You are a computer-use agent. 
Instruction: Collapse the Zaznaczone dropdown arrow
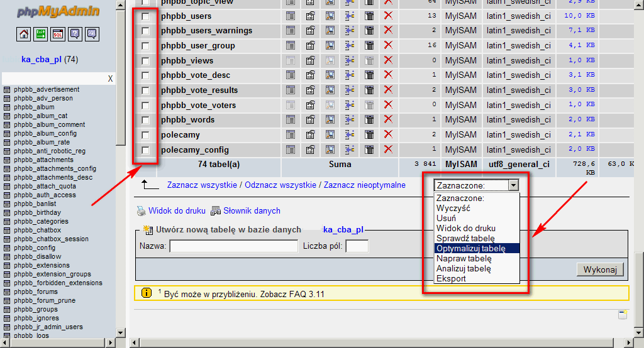point(513,185)
